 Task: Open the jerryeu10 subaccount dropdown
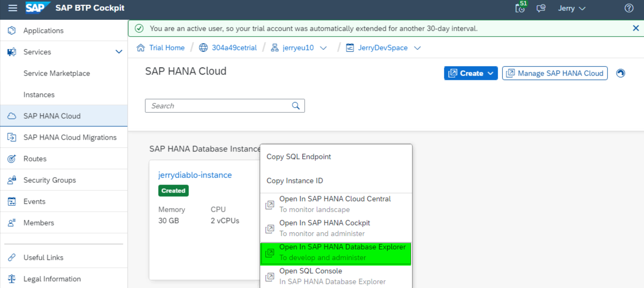tap(323, 48)
